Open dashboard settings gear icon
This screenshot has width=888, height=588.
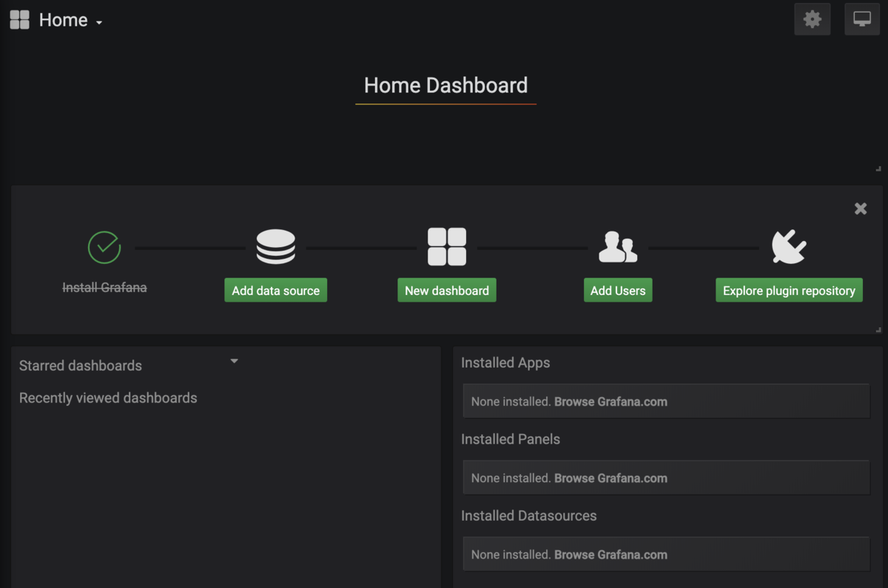point(813,19)
